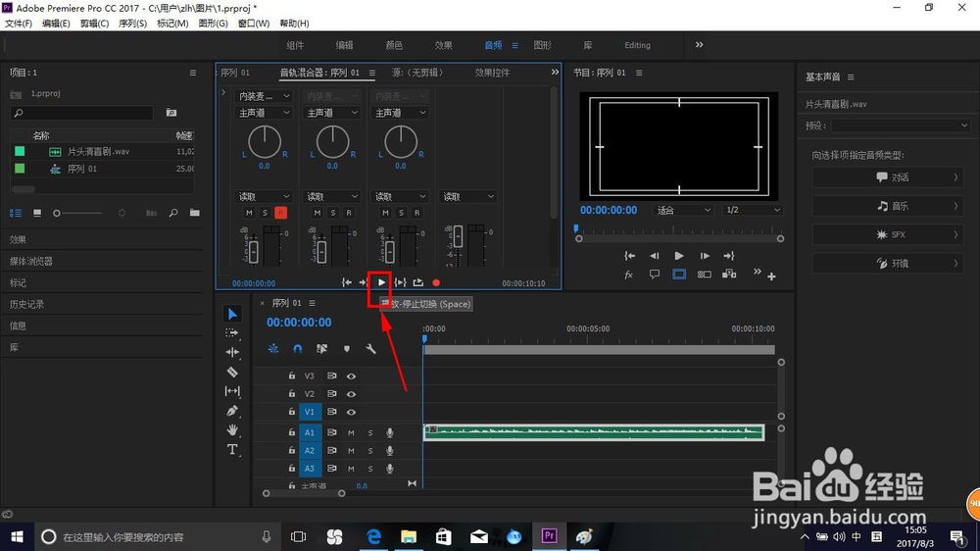Toggle lock on track V2
Screen dimensions: 980x551
tap(291, 393)
